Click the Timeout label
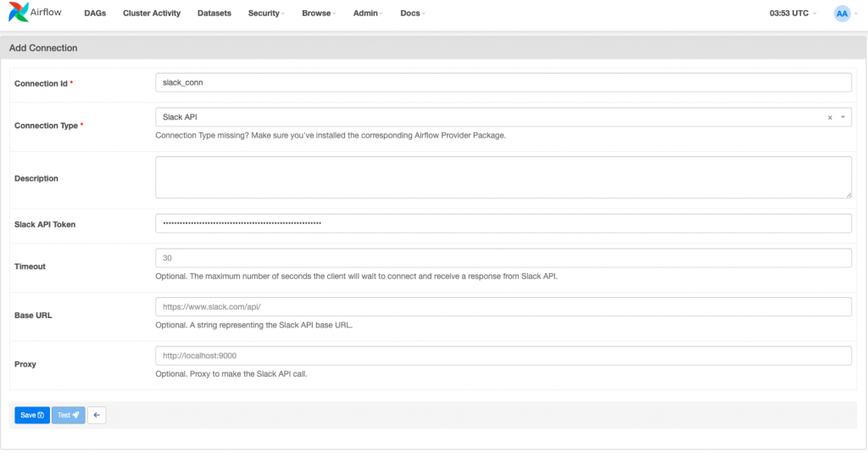Viewport: 868px width, 459px height. coord(30,266)
